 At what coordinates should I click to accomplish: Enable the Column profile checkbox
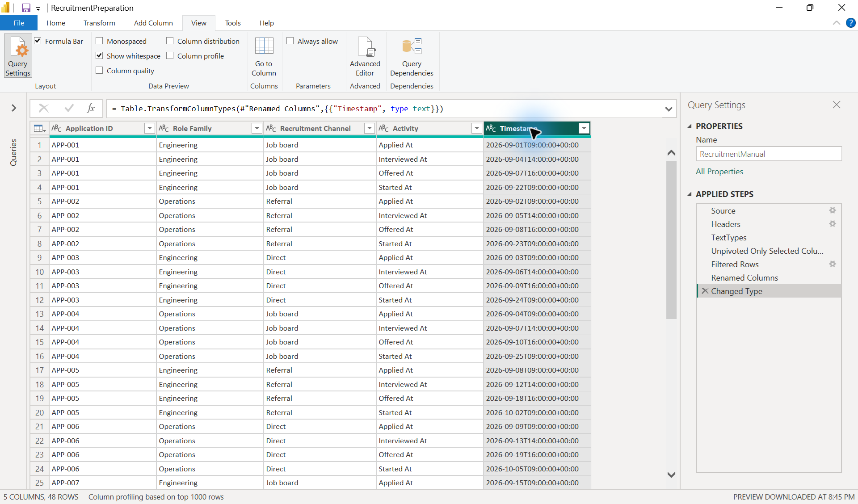[x=170, y=56]
